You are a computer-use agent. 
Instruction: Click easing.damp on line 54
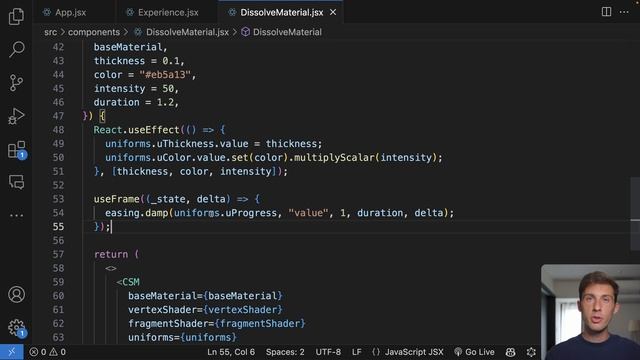pyautogui.click(x=136, y=213)
